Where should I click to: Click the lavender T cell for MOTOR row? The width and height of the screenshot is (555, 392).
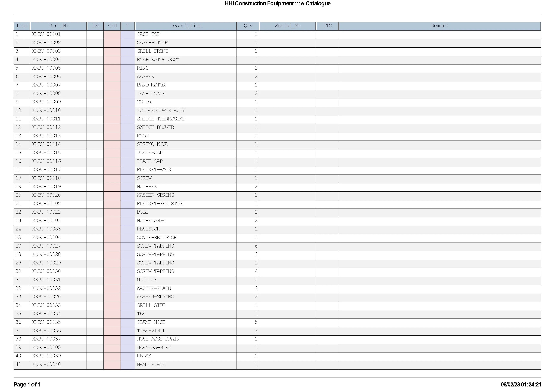(x=128, y=102)
